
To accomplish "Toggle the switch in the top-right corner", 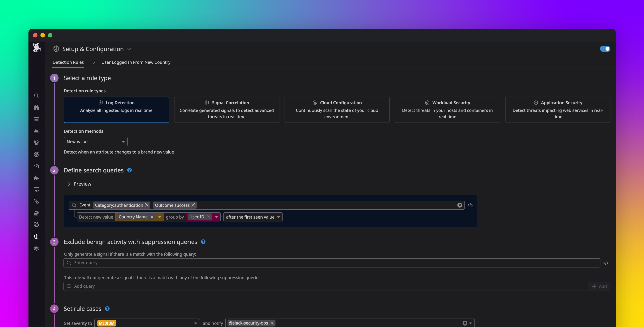I will pyautogui.click(x=605, y=49).
